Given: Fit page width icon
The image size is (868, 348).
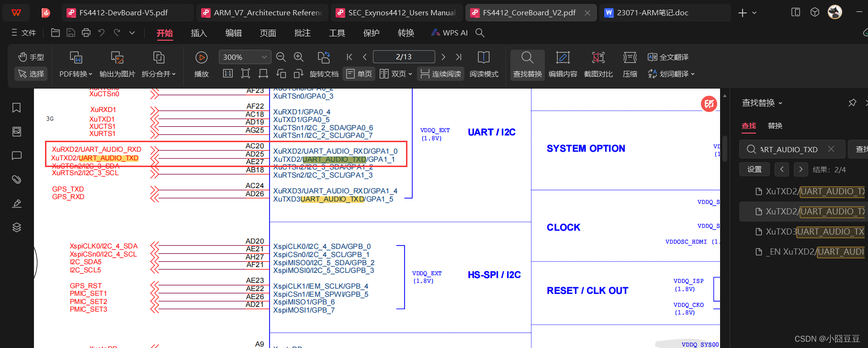Looking at the screenshot, I should click(x=263, y=74).
